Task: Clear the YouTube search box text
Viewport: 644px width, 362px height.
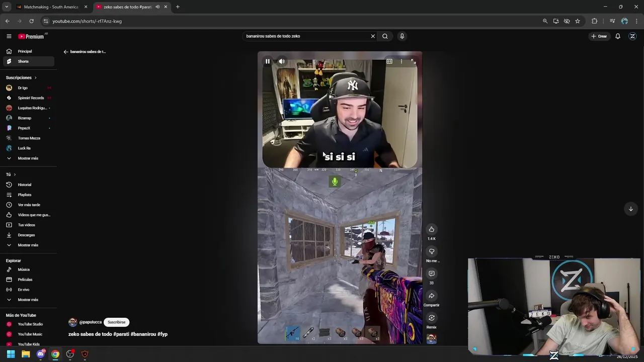Action: [373, 36]
